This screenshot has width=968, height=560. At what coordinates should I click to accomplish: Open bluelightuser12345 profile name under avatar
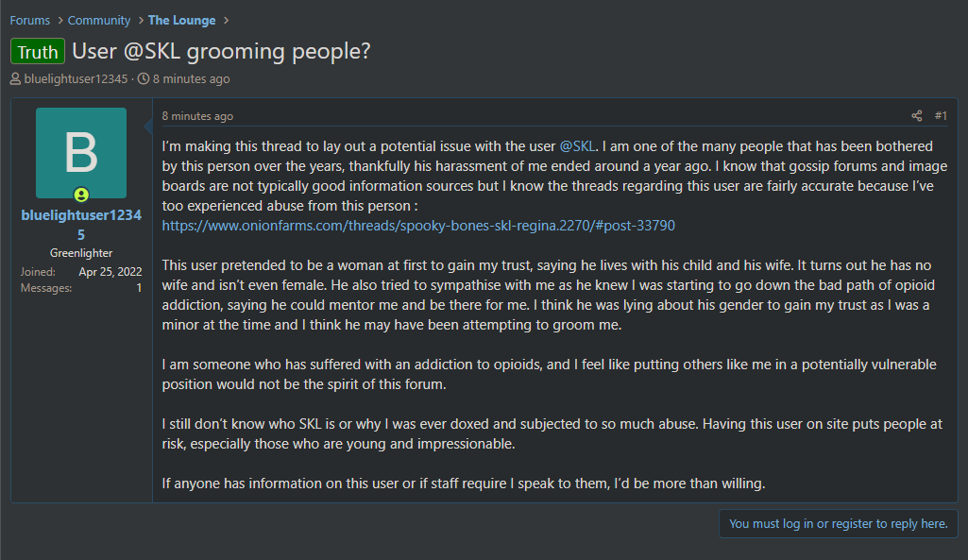(81, 225)
